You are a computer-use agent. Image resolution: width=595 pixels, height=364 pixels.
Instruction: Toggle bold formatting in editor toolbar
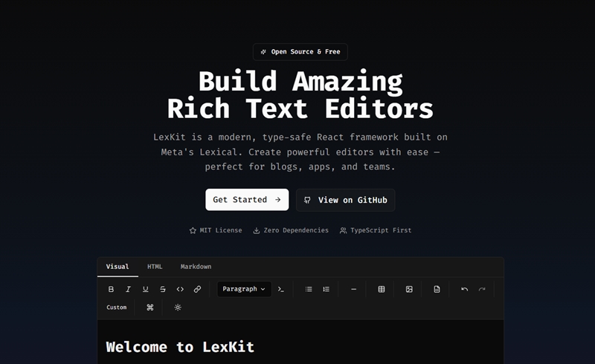click(x=112, y=289)
